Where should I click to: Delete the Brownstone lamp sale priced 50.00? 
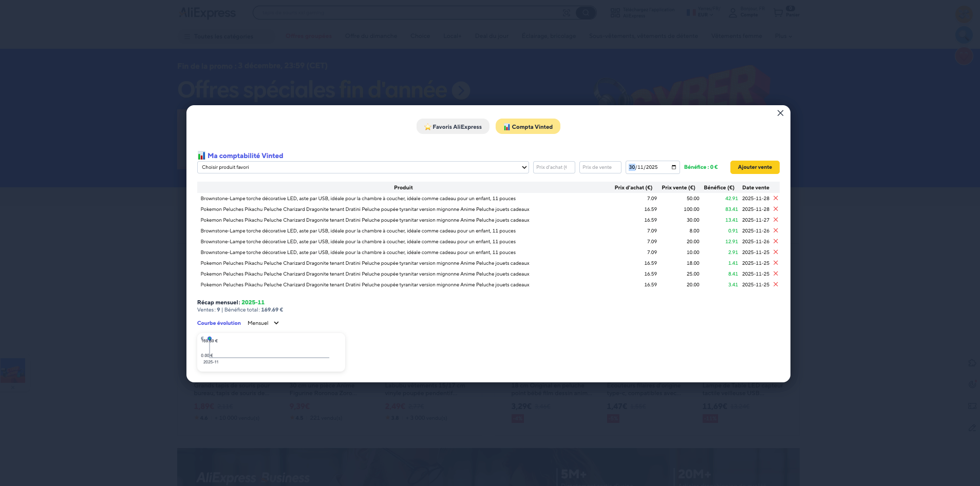776,198
